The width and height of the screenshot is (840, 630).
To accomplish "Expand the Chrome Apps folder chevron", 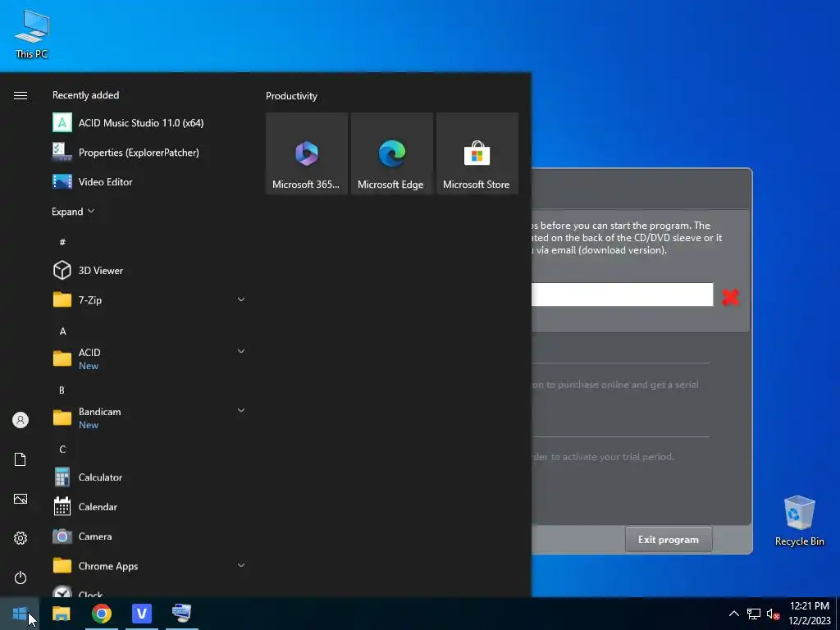I will [241, 565].
